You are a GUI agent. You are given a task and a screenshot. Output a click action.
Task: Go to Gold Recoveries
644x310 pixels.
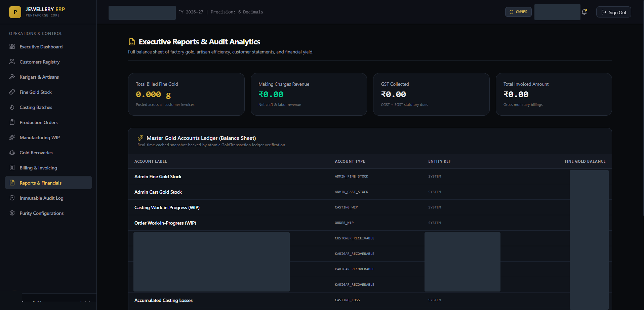[48, 152]
